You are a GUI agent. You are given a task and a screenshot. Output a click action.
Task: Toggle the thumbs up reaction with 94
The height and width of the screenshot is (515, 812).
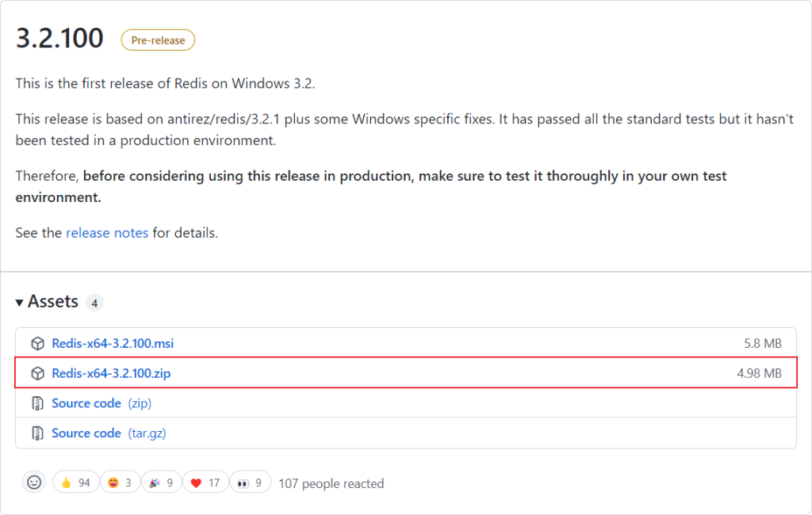tap(75, 483)
